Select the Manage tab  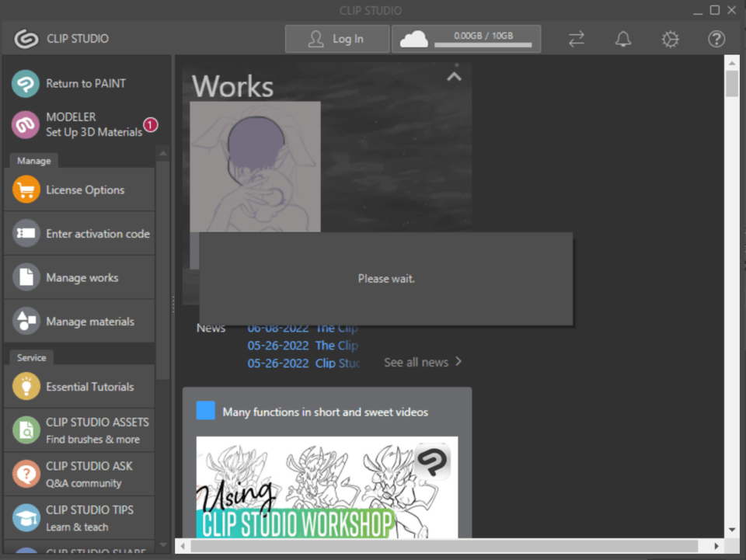[33, 161]
